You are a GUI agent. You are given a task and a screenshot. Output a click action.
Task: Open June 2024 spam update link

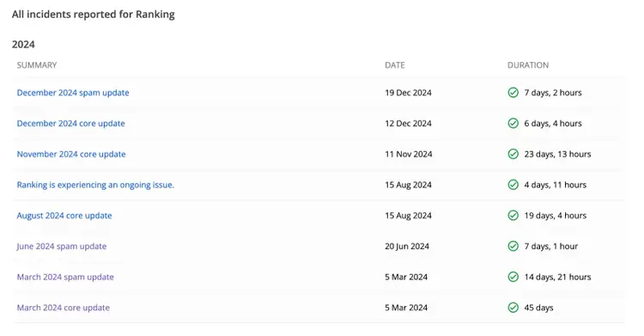[62, 247]
